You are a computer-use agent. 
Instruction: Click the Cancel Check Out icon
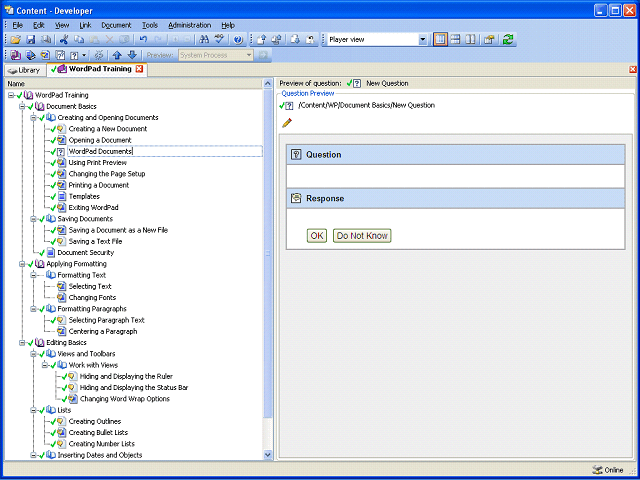click(x=310, y=40)
